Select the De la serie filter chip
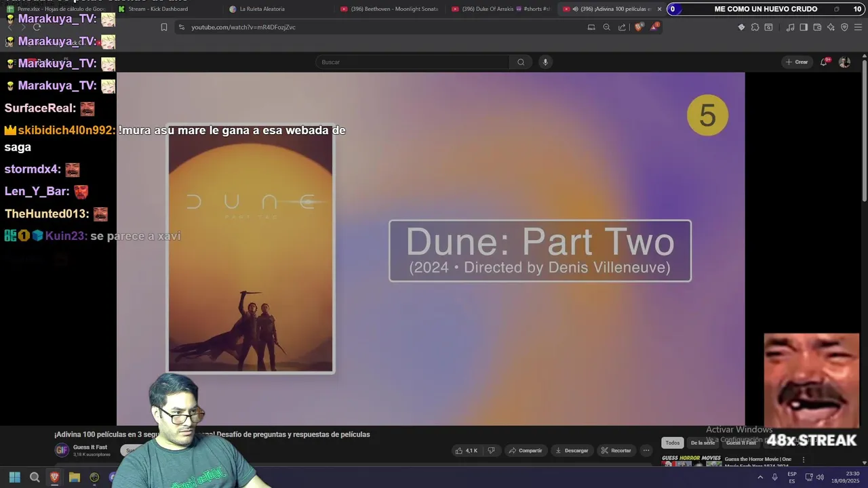Viewport: 868px width, 488px height. (703, 443)
